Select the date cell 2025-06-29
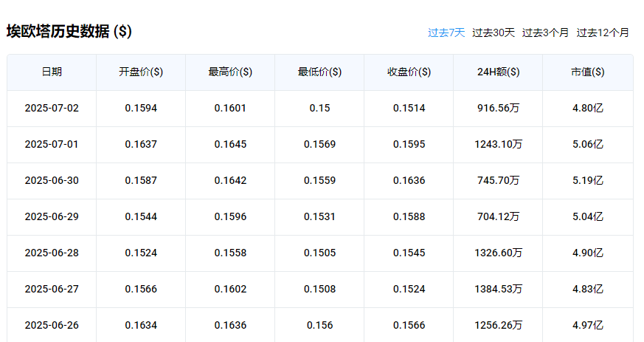This screenshot has height=342, width=644. click(52, 216)
